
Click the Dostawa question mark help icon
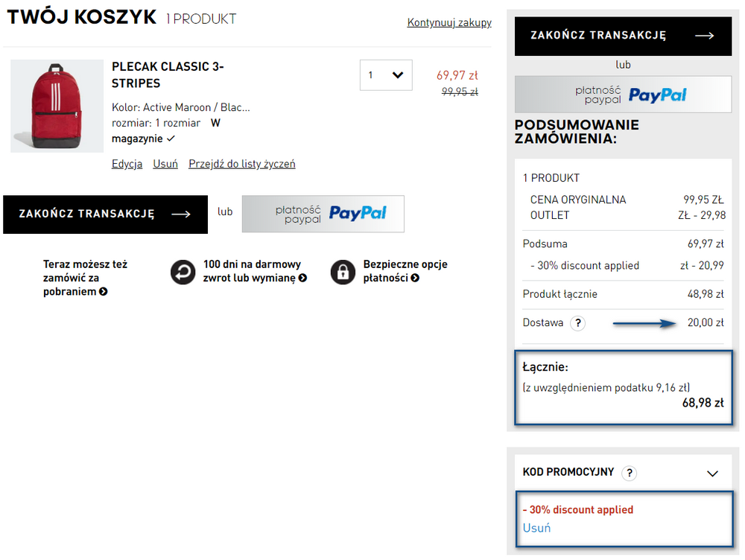578,323
